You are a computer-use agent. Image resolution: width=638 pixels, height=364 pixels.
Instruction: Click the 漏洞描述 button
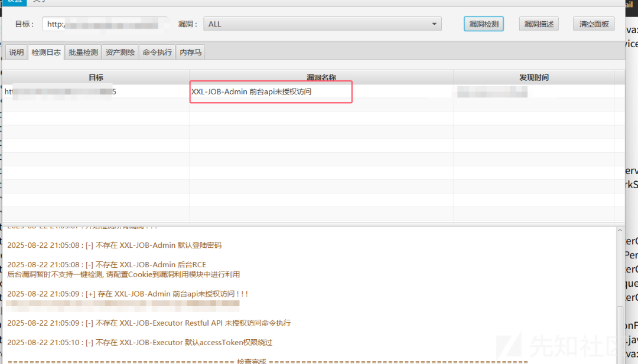pos(538,24)
